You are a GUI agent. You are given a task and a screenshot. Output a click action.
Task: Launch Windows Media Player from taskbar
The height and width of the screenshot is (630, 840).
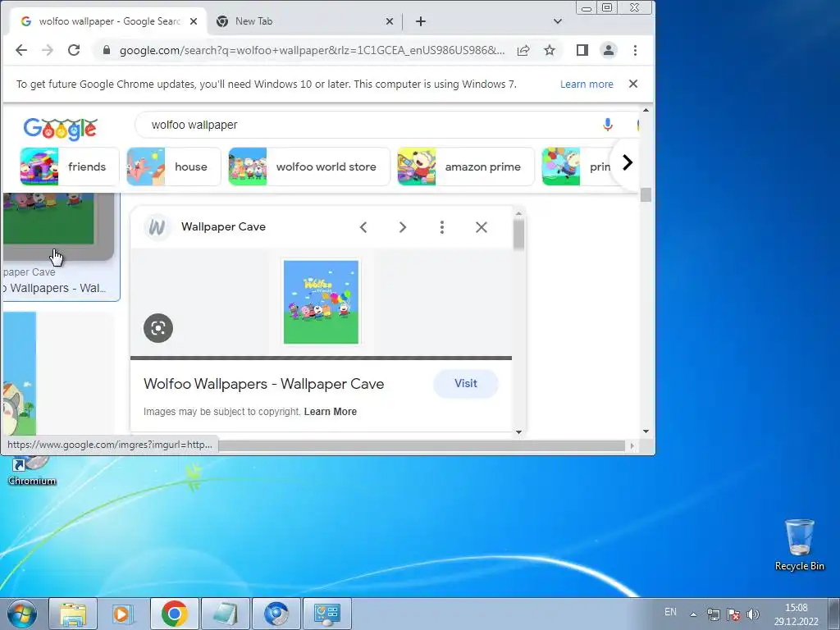[123, 614]
